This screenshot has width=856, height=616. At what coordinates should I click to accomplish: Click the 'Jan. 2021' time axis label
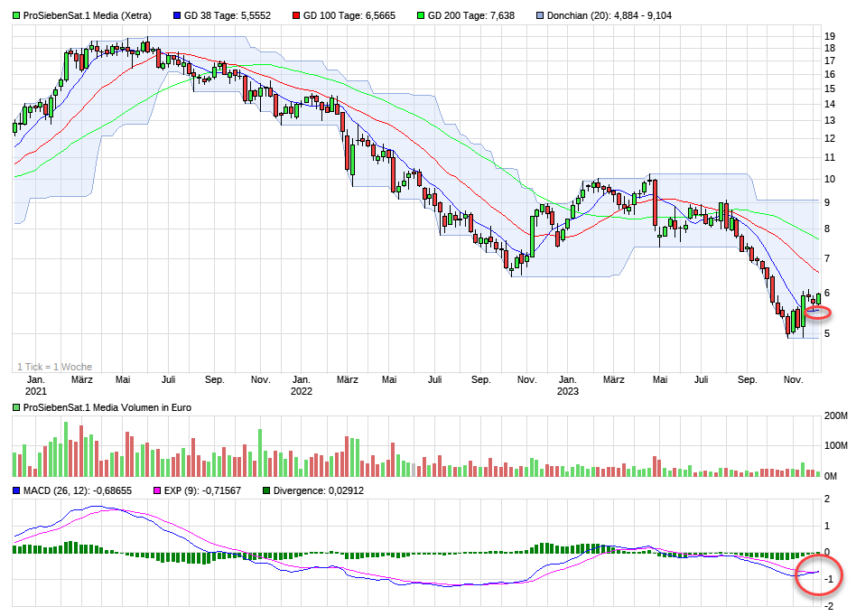[36, 386]
